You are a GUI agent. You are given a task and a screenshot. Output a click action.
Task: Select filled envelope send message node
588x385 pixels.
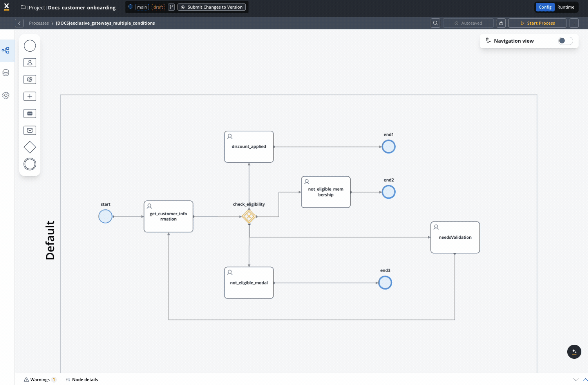click(x=30, y=113)
